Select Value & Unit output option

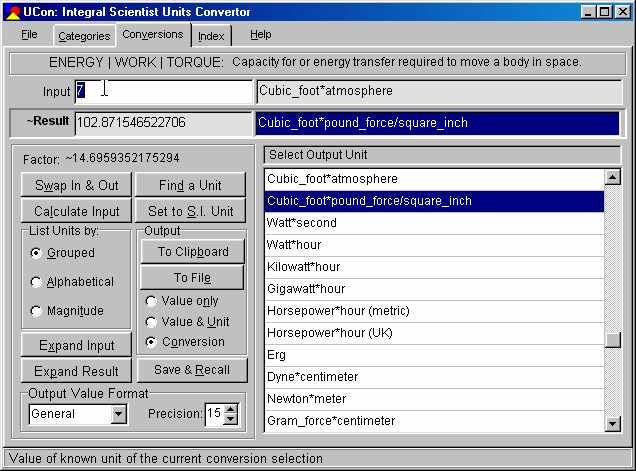click(187, 322)
